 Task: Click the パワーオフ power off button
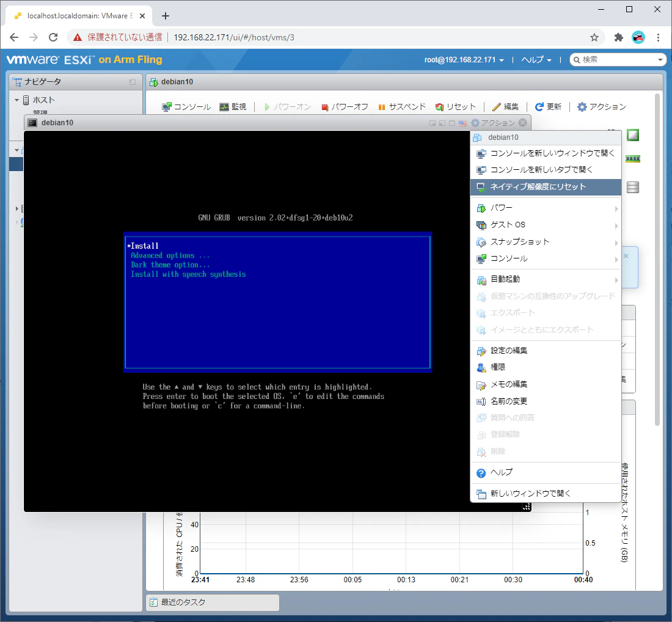(x=345, y=107)
